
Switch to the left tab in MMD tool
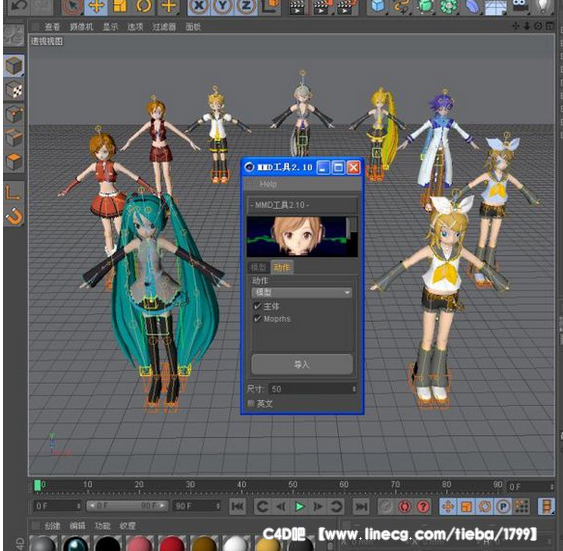[258, 267]
